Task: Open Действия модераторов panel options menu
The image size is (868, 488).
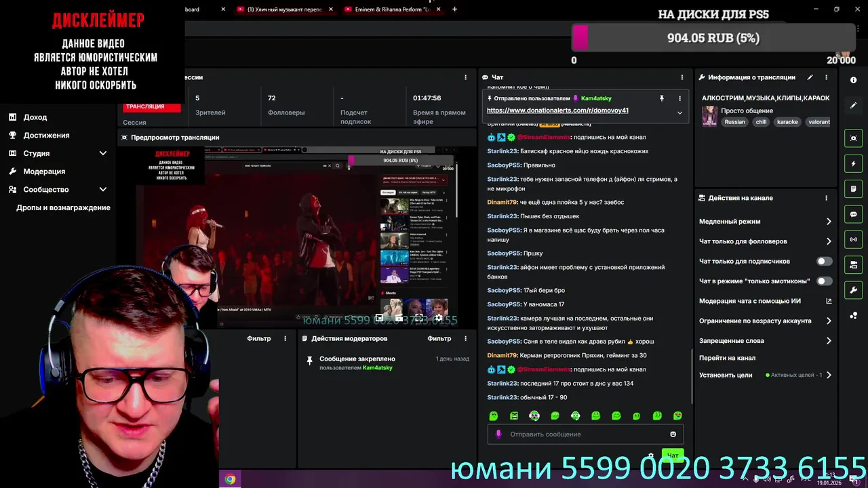Action: click(465, 339)
